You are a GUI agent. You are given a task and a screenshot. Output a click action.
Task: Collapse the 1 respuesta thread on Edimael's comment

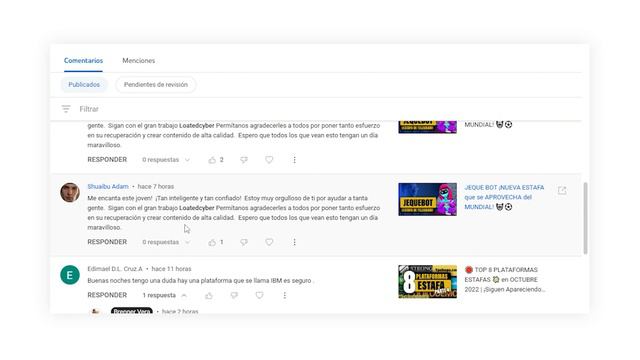[164, 295]
